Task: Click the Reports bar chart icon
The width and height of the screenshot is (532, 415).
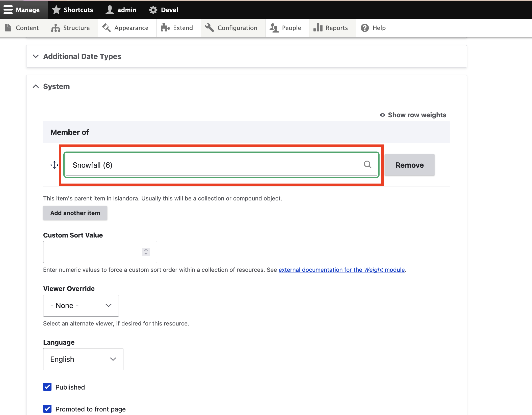Action: tap(318, 28)
